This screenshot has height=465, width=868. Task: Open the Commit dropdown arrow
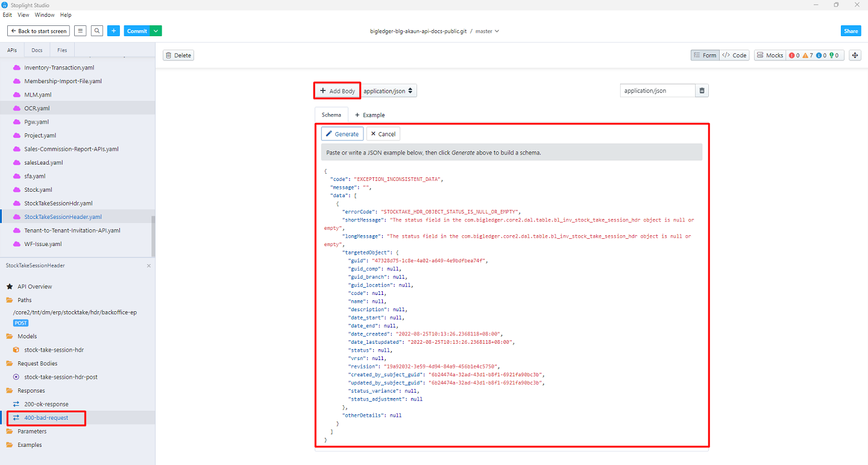click(x=156, y=31)
